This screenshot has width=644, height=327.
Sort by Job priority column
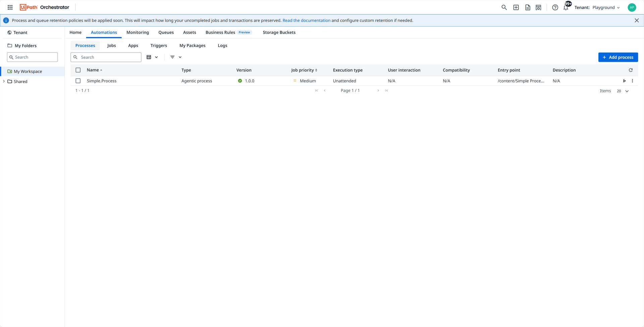(x=304, y=70)
